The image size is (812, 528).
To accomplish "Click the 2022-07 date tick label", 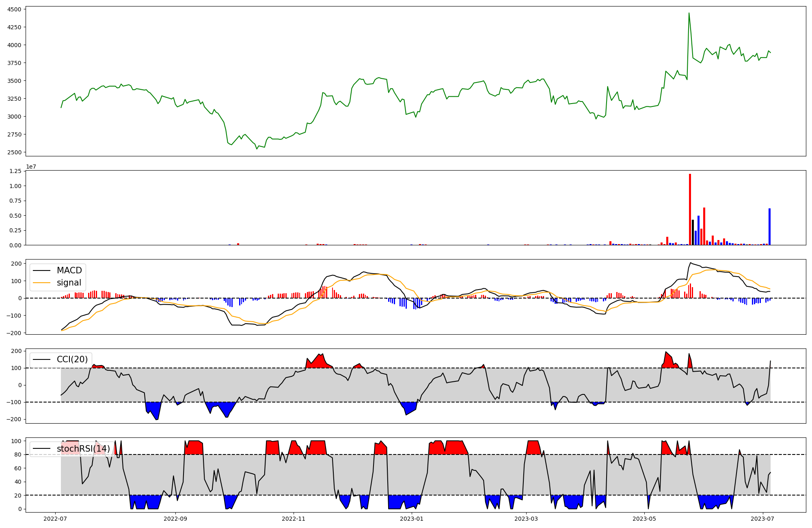I will pos(55,519).
